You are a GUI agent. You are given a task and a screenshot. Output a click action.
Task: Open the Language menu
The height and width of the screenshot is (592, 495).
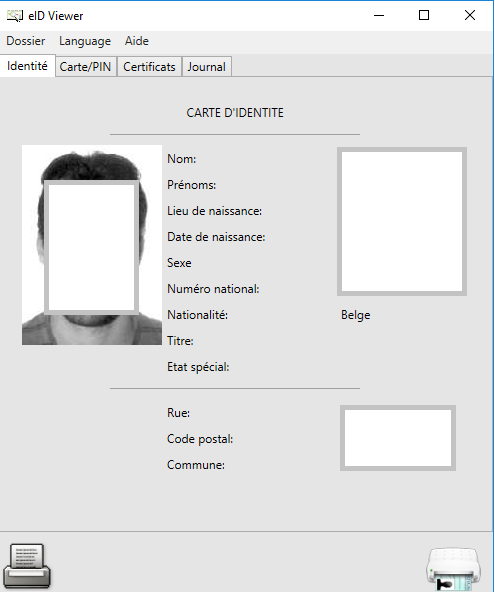tap(85, 41)
